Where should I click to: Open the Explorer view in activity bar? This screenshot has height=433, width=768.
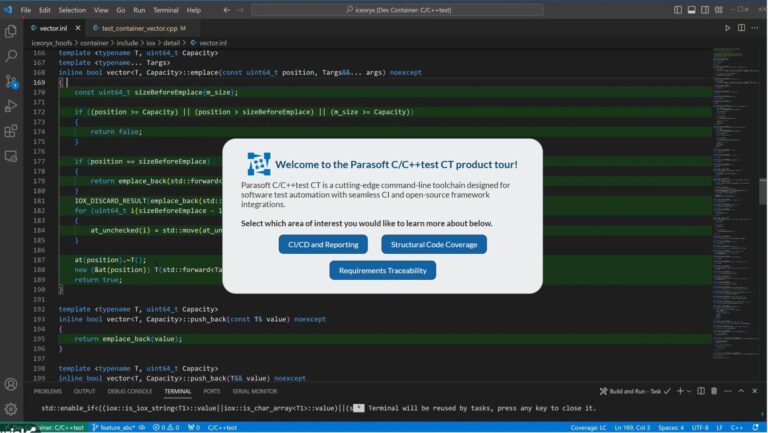click(x=11, y=32)
